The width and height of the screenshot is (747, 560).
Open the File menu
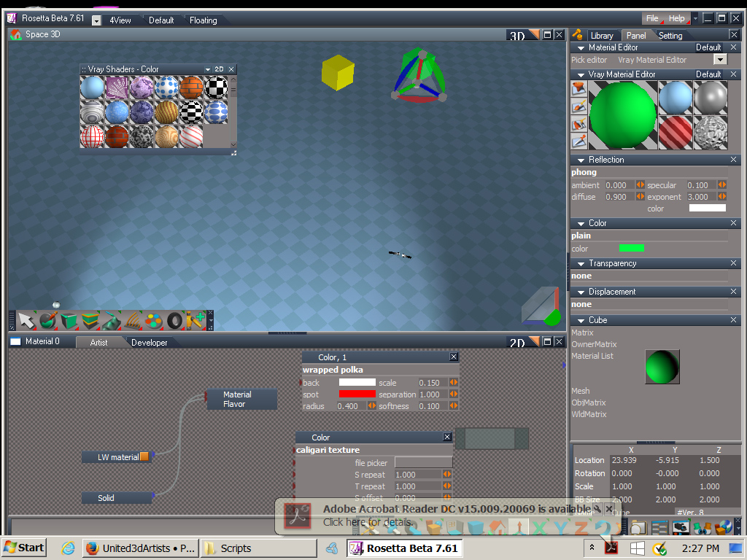pos(652,18)
